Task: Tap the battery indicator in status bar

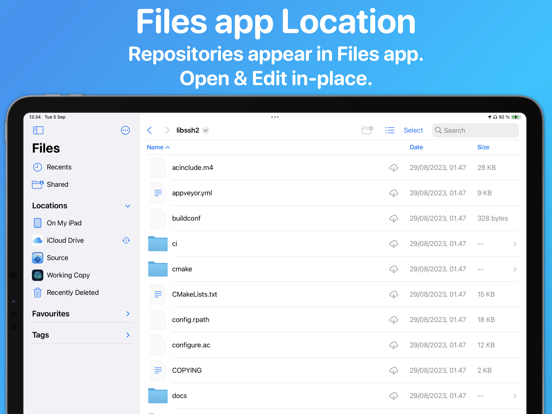Action: [516, 117]
